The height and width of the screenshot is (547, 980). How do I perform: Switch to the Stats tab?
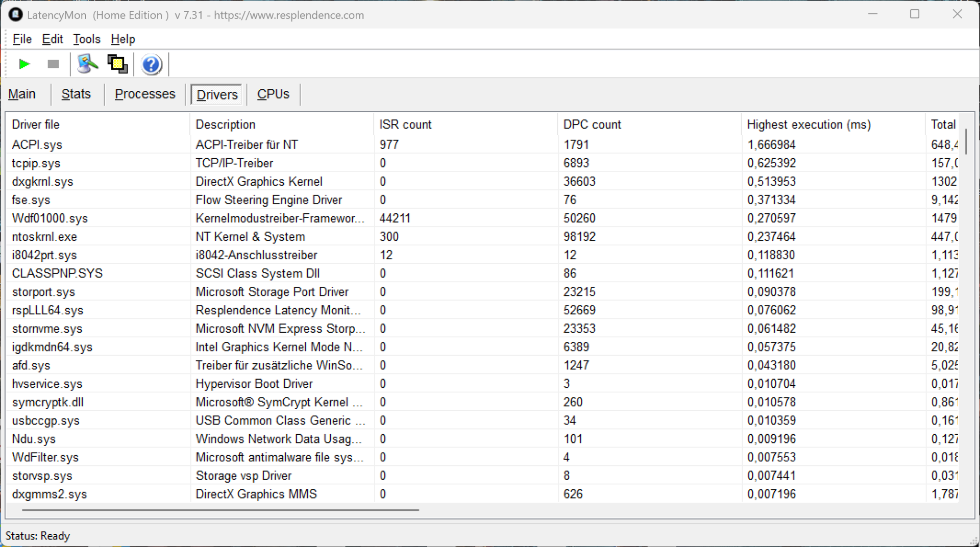point(76,94)
